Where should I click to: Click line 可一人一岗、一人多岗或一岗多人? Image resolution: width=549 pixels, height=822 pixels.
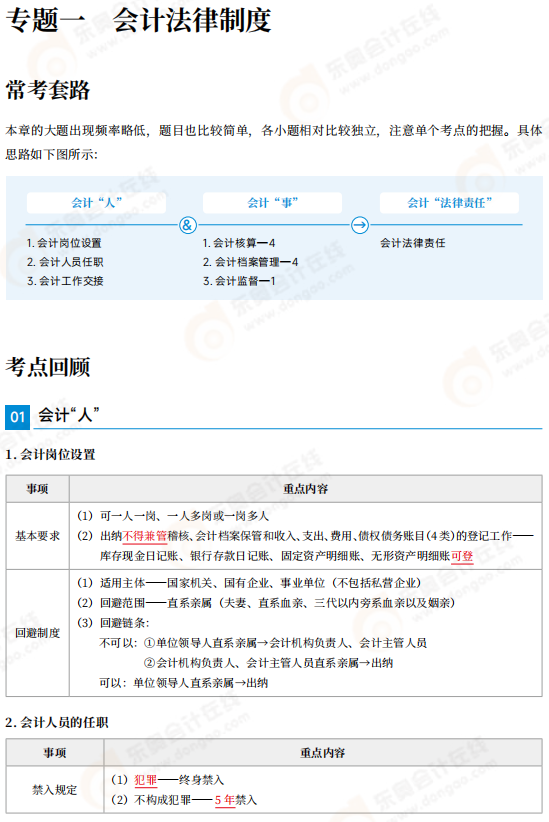click(x=173, y=516)
